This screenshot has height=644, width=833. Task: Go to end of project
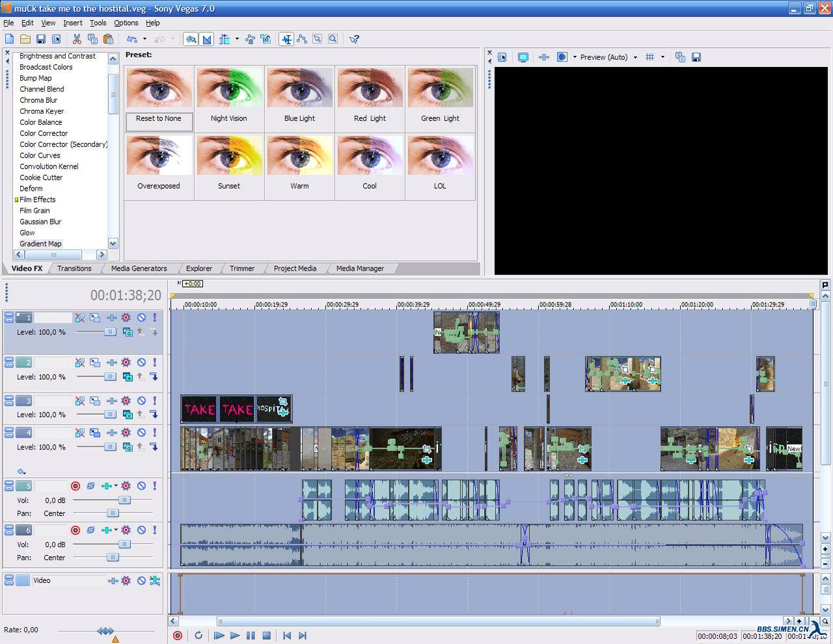[303, 636]
